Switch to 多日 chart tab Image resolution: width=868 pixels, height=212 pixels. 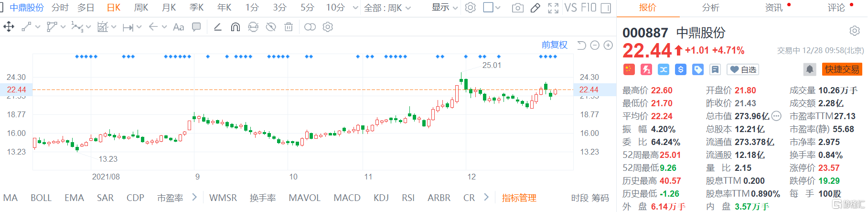(86, 8)
